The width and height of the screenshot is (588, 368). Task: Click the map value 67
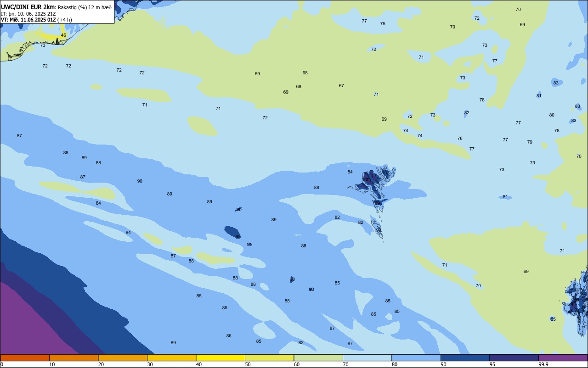341,86
